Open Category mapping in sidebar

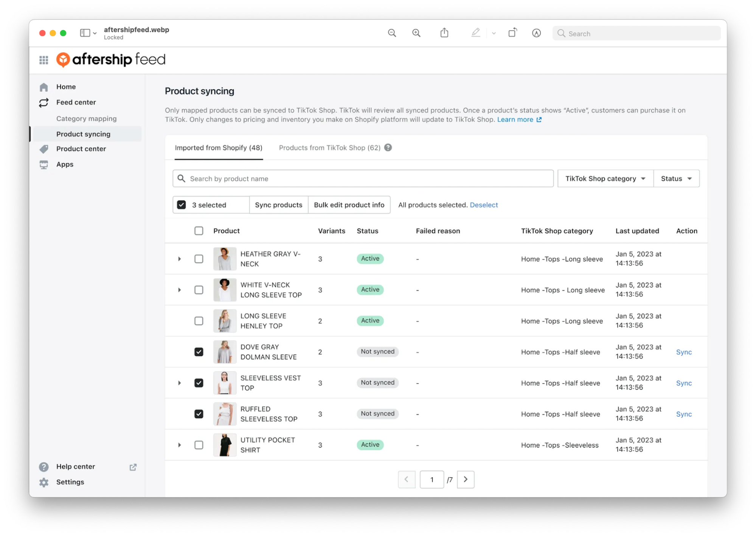(86, 118)
